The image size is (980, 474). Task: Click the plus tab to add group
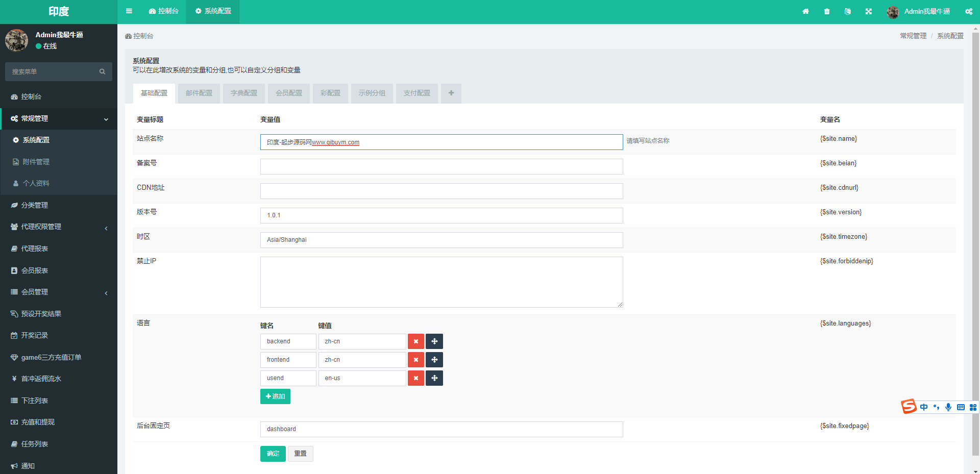click(451, 93)
